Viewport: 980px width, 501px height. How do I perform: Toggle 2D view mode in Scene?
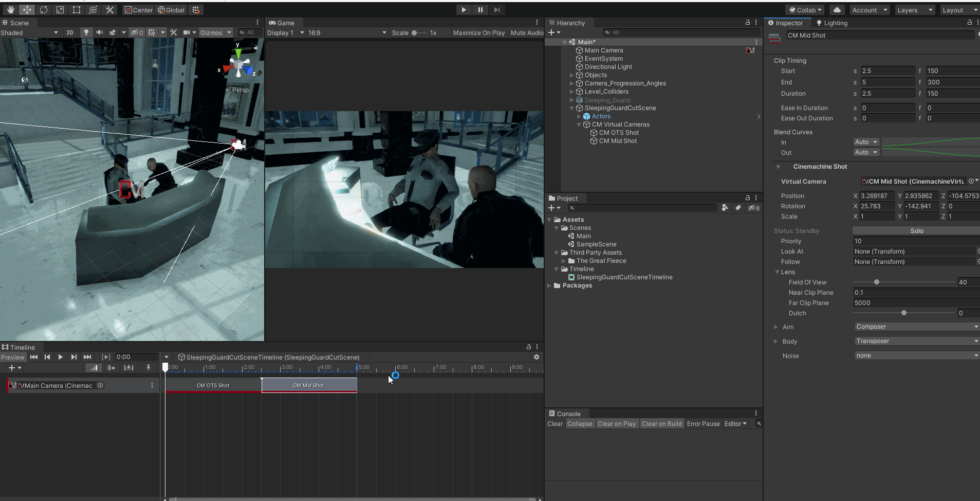pyautogui.click(x=70, y=32)
